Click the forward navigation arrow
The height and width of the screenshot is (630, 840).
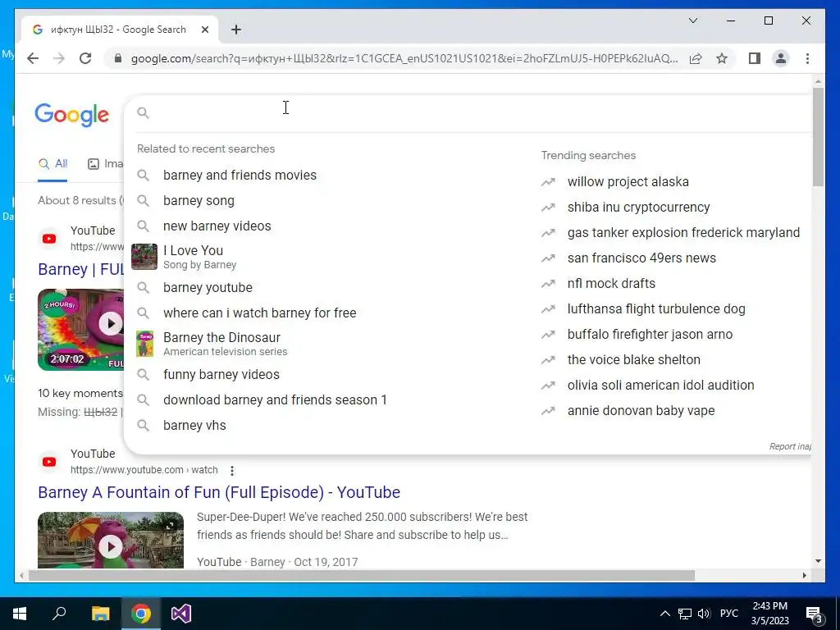pos(59,58)
